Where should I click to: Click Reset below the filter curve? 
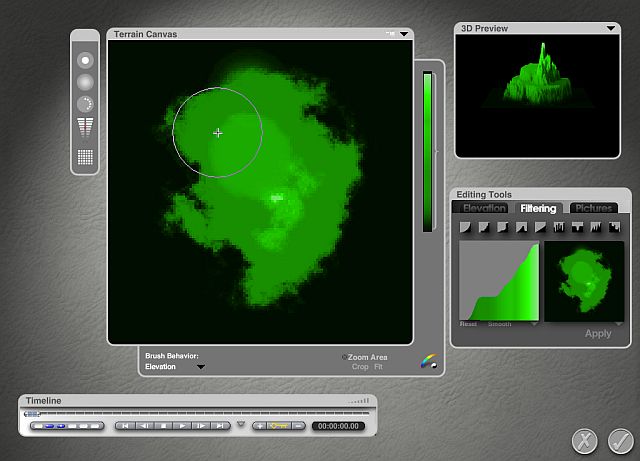(x=468, y=324)
